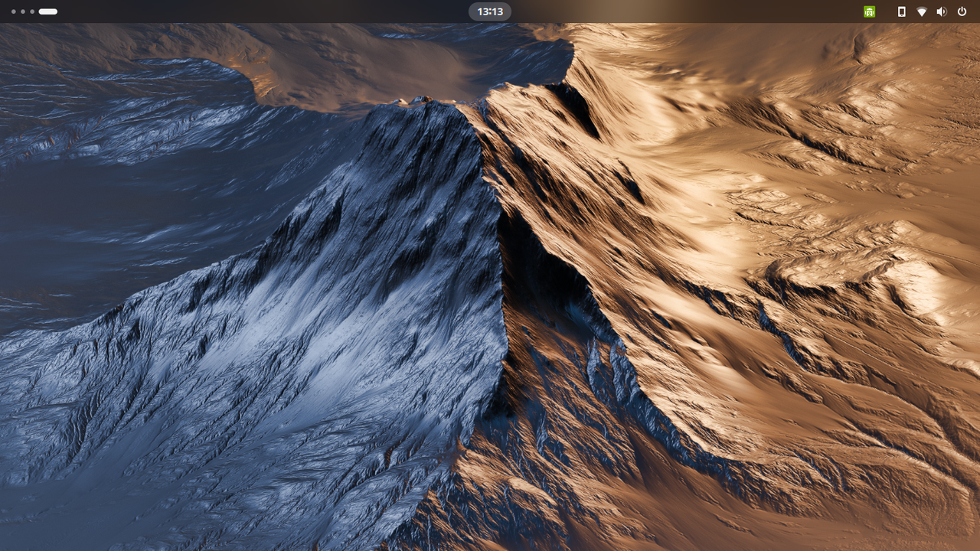Click the volume speaker icon
980x551 pixels.
pyautogui.click(x=942, y=11)
